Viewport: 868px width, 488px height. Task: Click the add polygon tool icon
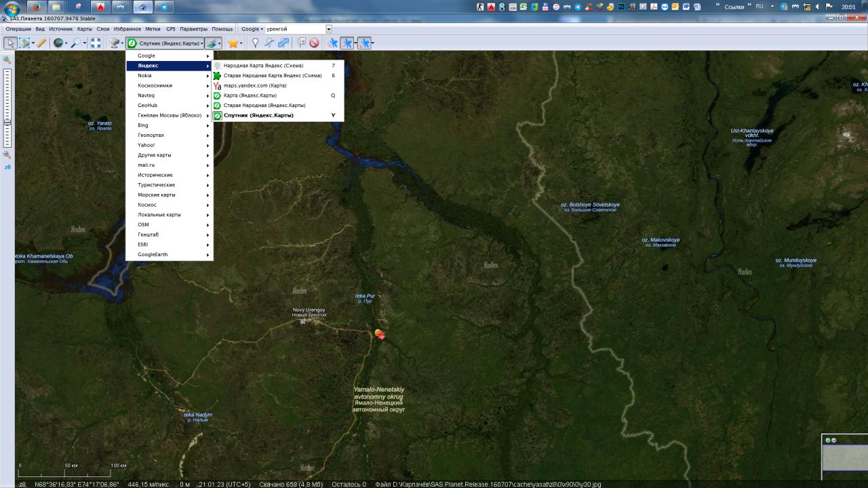click(x=283, y=43)
